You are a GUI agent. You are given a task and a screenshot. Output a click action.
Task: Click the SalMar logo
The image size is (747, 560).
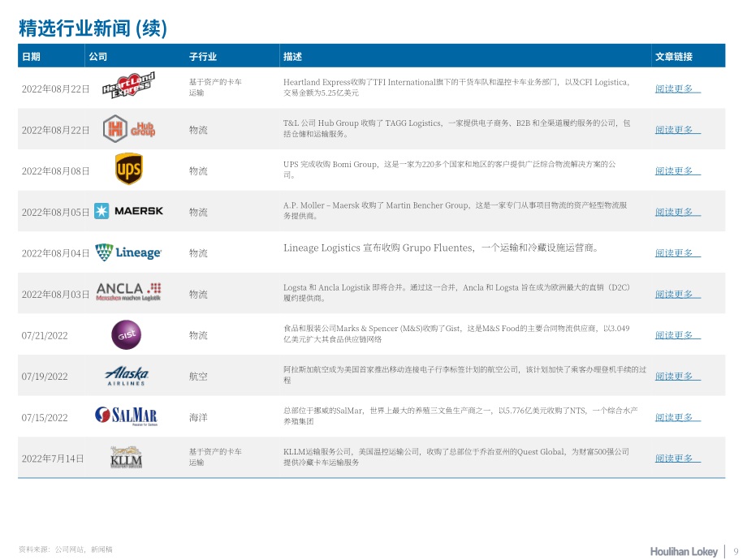tap(126, 416)
